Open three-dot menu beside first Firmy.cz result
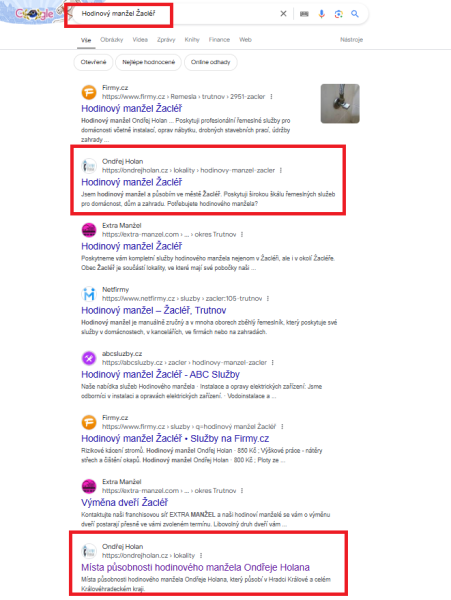The width and height of the screenshot is (451, 600). [x=271, y=96]
